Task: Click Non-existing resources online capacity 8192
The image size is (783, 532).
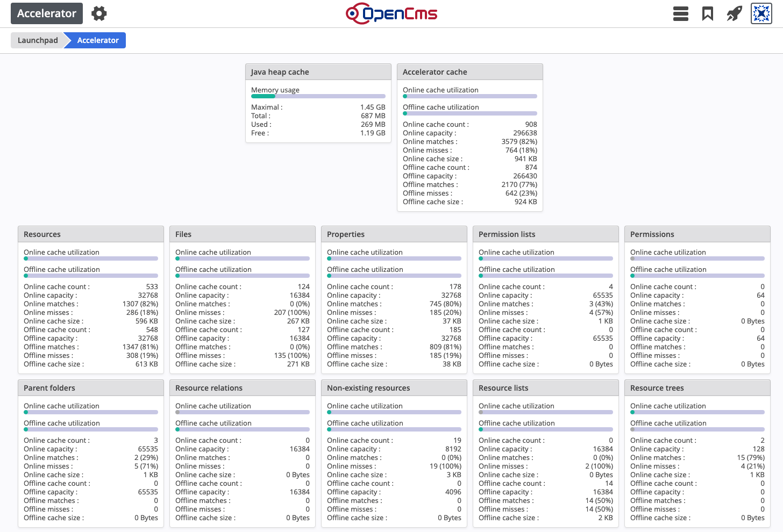Action: pyautogui.click(x=453, y=449)
